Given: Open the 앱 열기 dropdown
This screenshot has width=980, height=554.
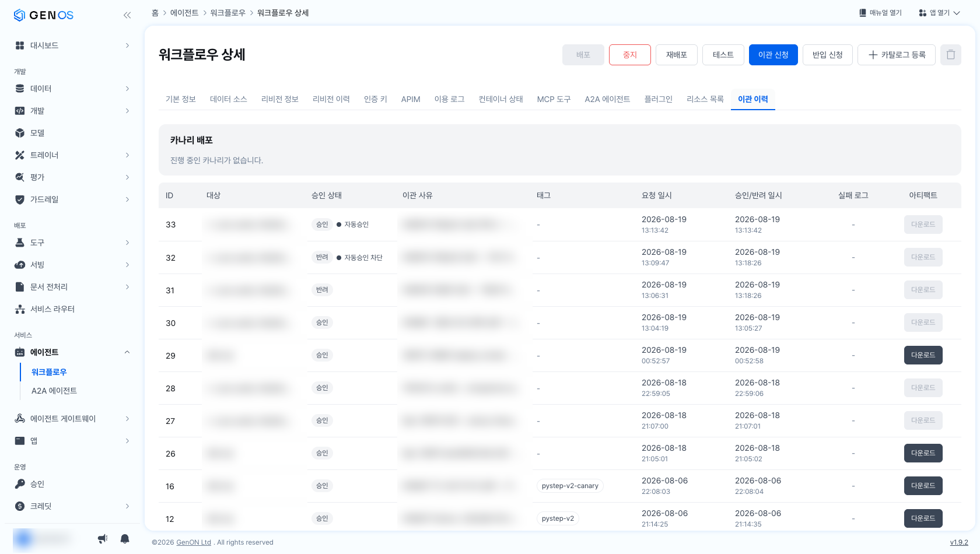Looking at the screenshot, I should pos(939,13).
